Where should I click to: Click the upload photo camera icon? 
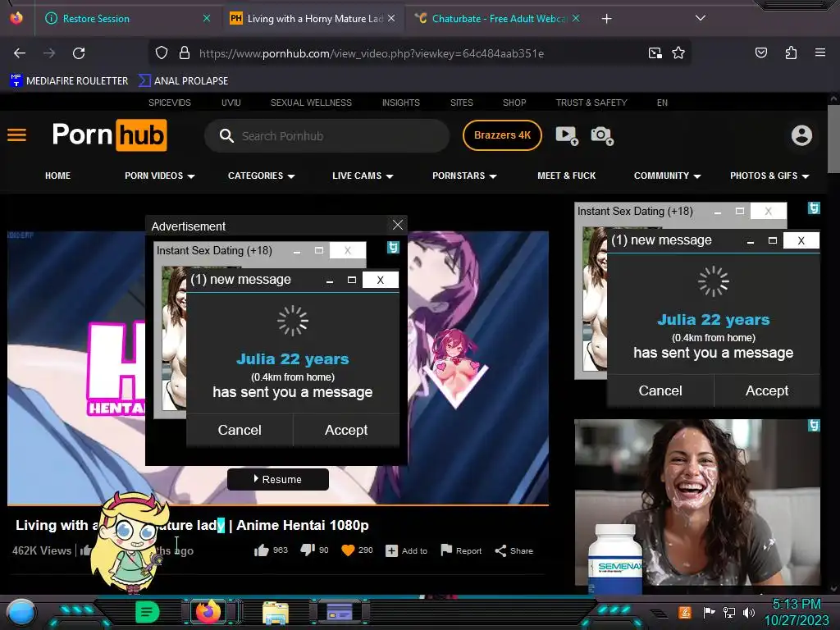tap(601, 135)
